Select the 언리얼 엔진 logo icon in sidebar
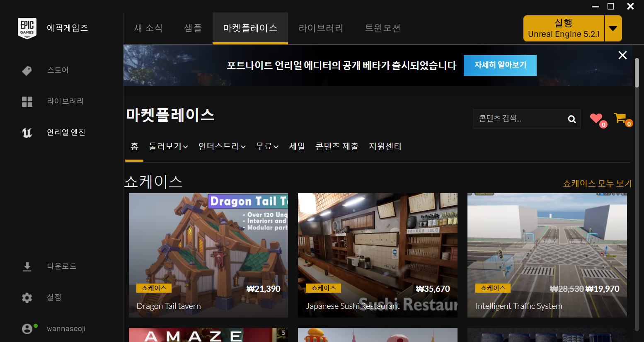The height and width of the screenshot is (342, 644). (27, 133)
